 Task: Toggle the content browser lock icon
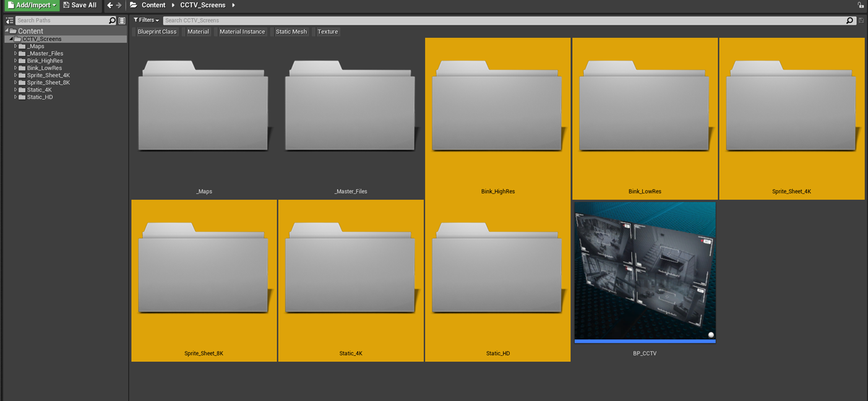861,6
